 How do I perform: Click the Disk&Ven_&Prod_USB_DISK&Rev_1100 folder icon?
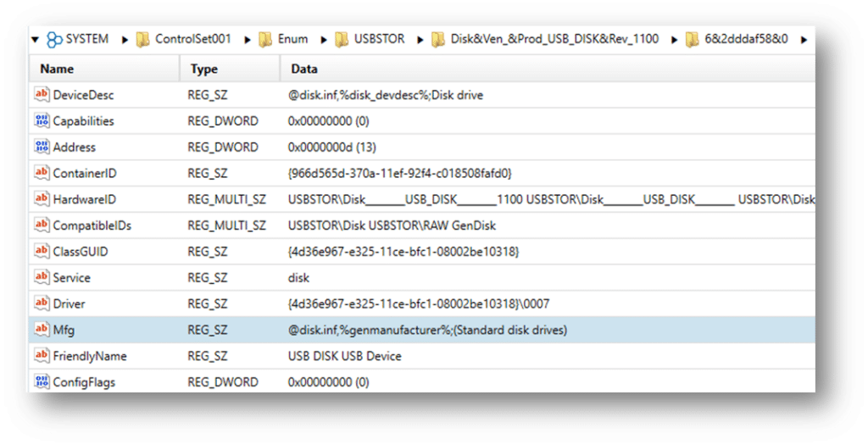tap(438, 39)
